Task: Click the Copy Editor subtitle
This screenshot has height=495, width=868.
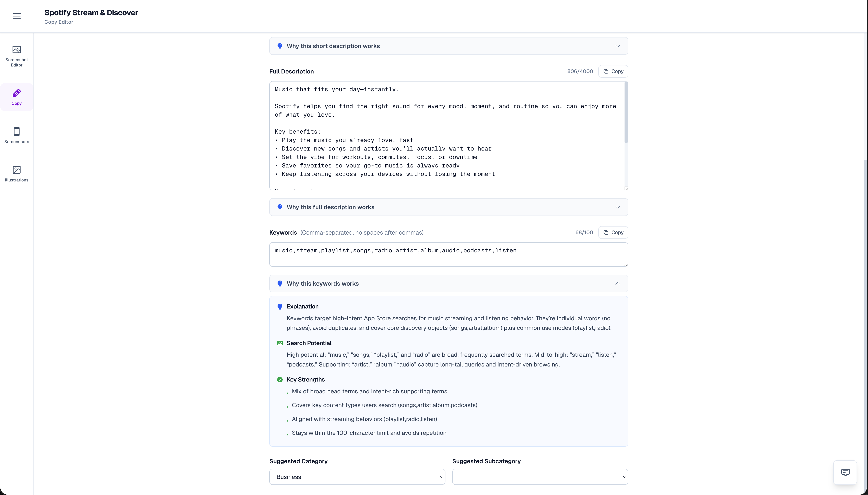Action: pos(59,22)
